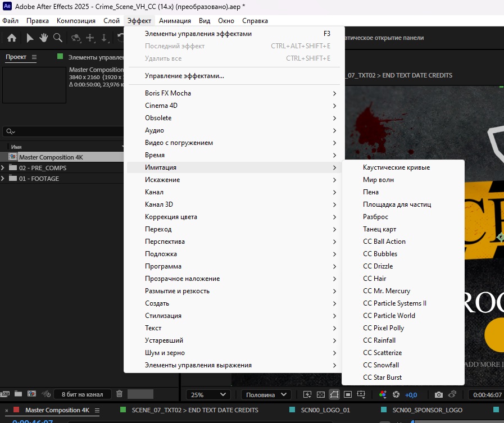Viewport: 504px width, 423px height.
Task: Expand the 01 - FOOTAGE folder
Action: click(x=4, y=179)
